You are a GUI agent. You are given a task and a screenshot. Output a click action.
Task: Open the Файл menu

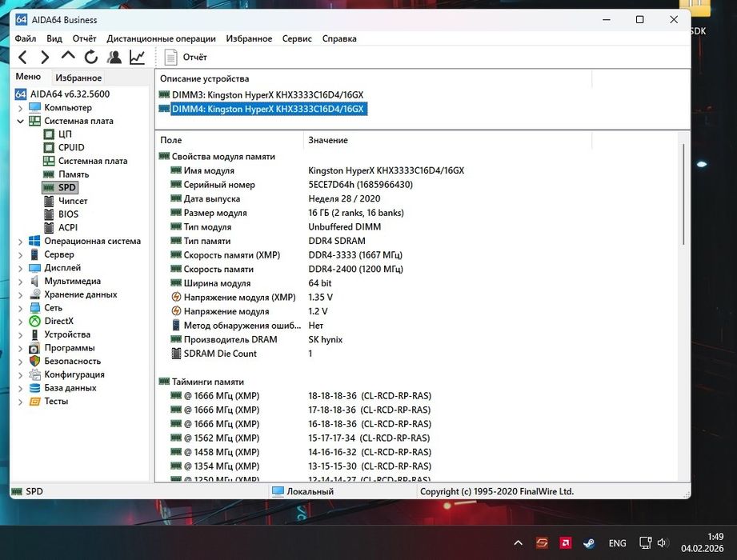[x=26, y=38]
